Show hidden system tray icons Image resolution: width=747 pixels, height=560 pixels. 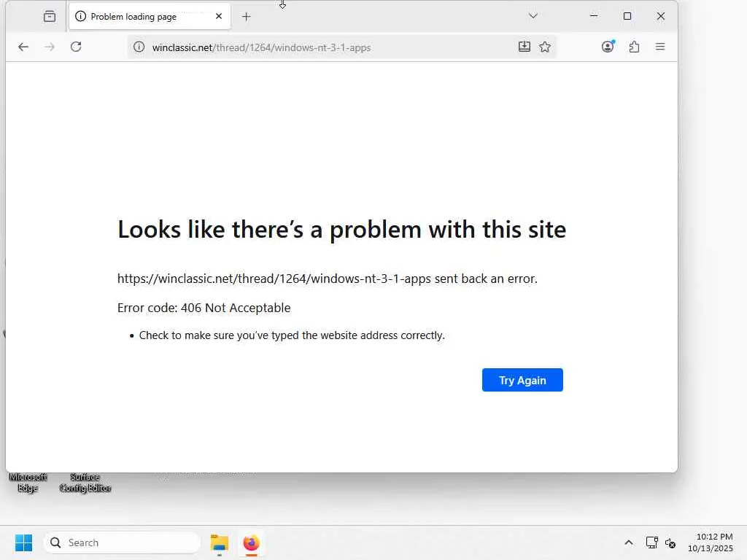629,542
